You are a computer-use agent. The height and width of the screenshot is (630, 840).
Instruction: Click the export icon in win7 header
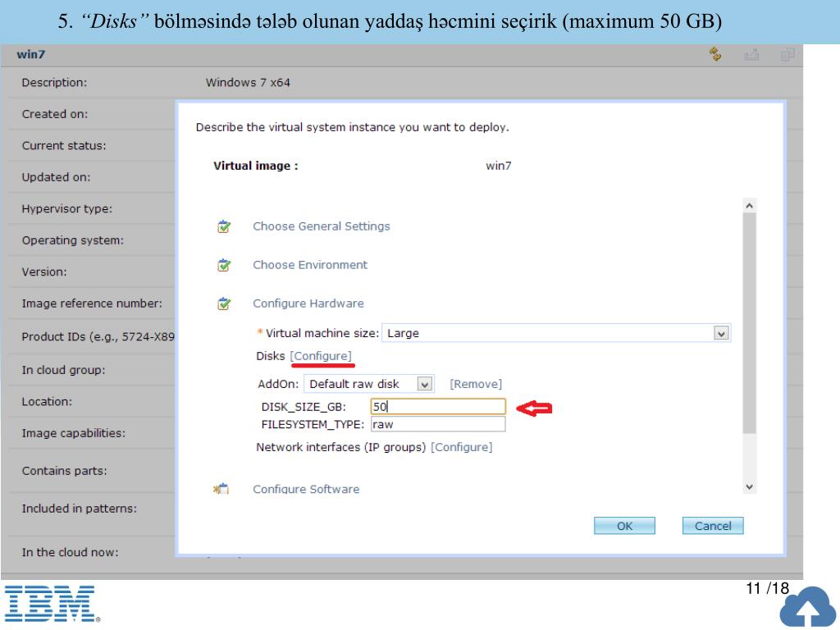[x=752, y=54]
